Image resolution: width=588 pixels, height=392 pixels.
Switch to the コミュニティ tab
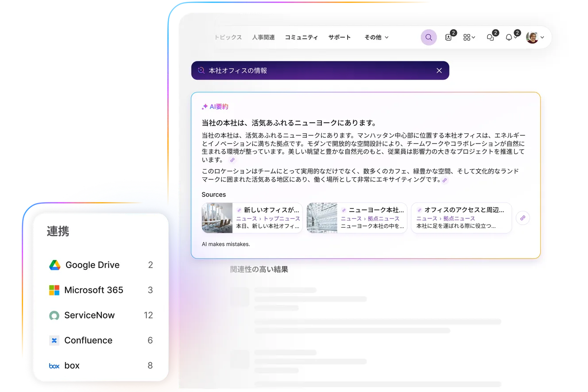[x=302, y=37]
